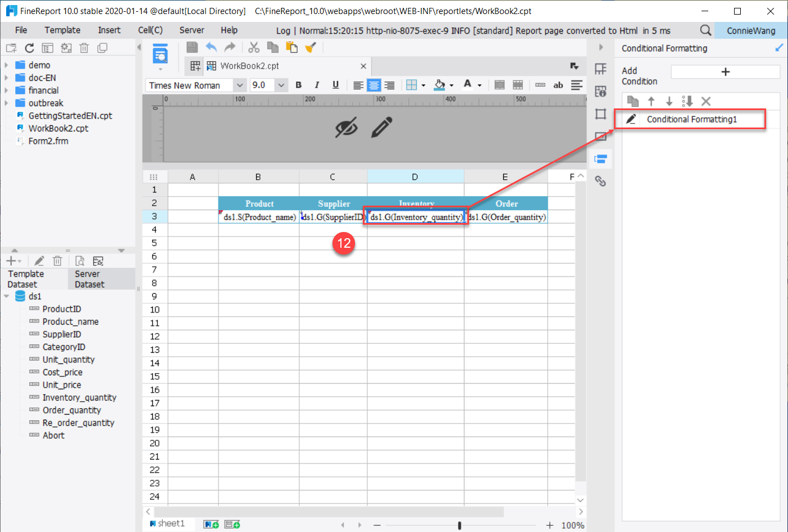Click the Save icon in the toolbar
This screenshot has height=532, width=788.
pos(191,47)
